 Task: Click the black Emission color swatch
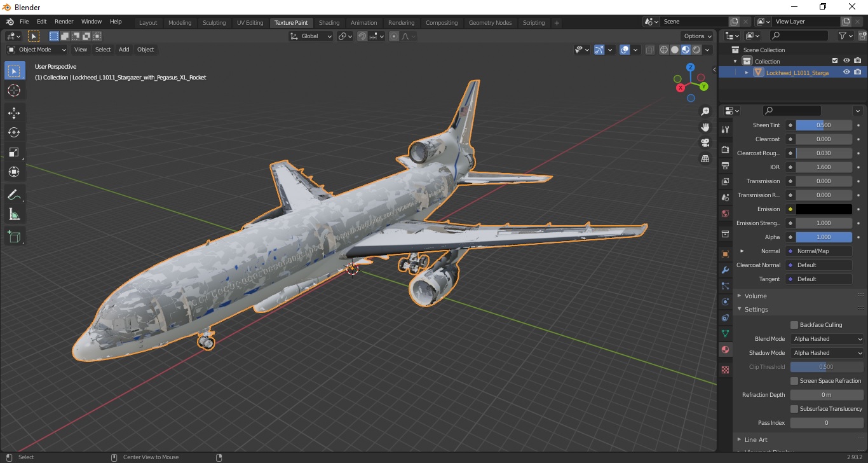tap(824, 209)
